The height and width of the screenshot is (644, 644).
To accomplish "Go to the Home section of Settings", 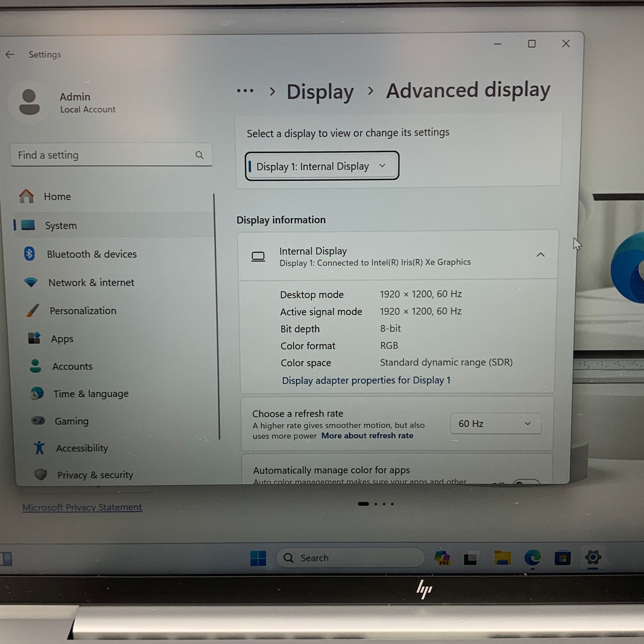I will tap(57, 197).
